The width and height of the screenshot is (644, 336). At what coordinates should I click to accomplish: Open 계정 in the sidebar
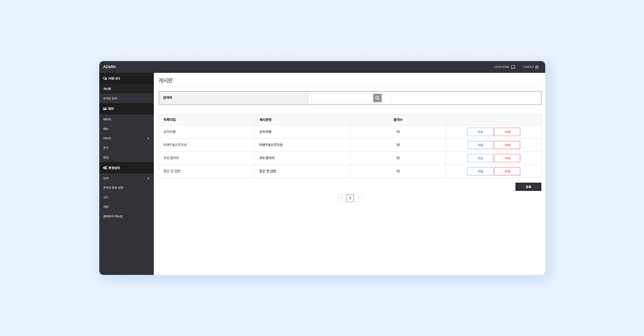point(127,206)
